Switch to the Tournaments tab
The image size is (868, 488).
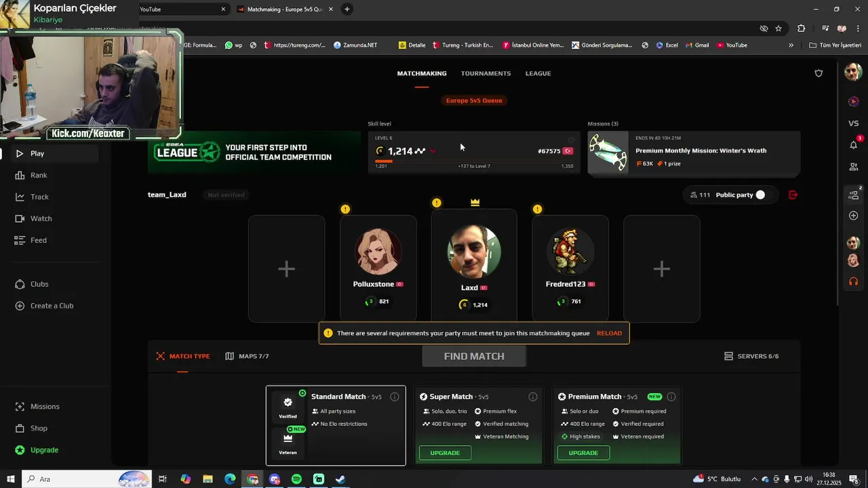point(486,73)
